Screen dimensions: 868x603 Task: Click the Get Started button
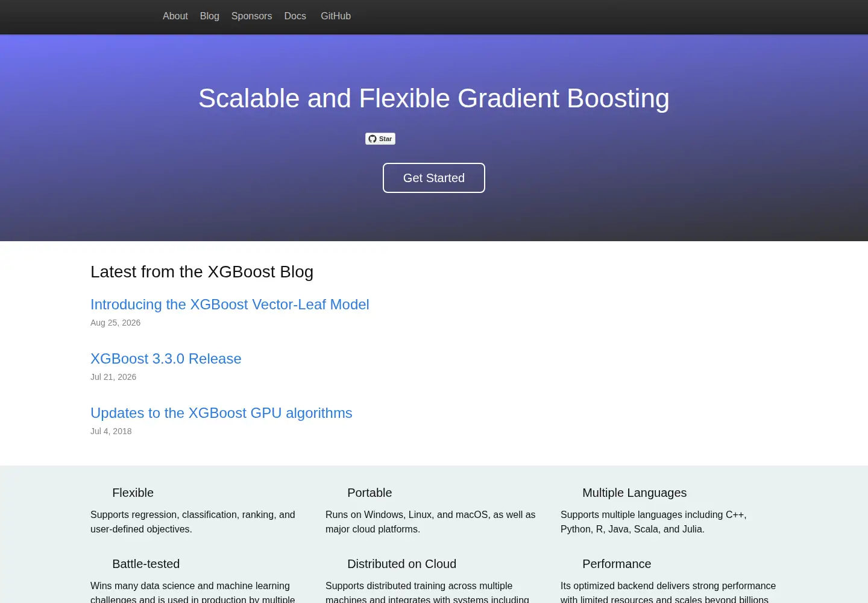point(434,178)
